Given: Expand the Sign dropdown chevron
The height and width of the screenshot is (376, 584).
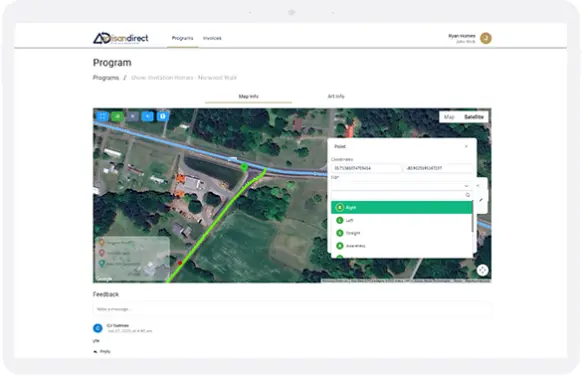Looking at the screenshot, I should [x=466, y=186].
